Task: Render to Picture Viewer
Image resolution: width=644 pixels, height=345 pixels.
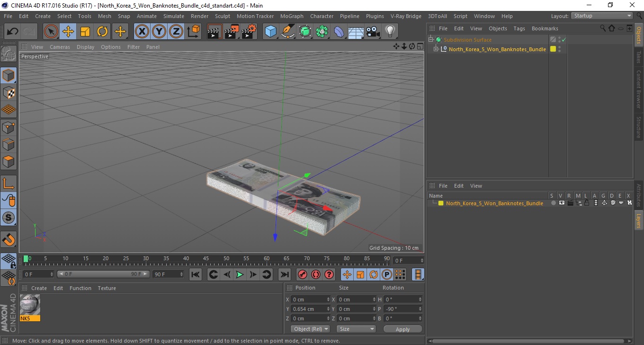Action: 232,32
